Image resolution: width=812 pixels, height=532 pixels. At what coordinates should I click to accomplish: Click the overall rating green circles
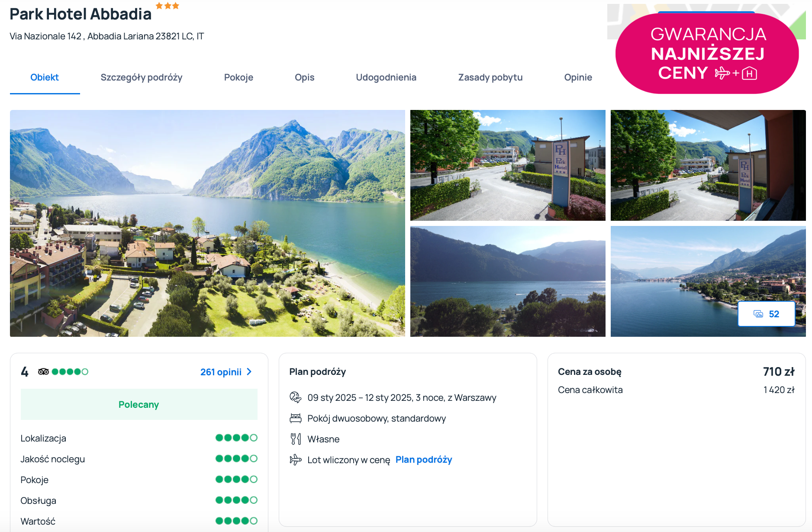70,371
